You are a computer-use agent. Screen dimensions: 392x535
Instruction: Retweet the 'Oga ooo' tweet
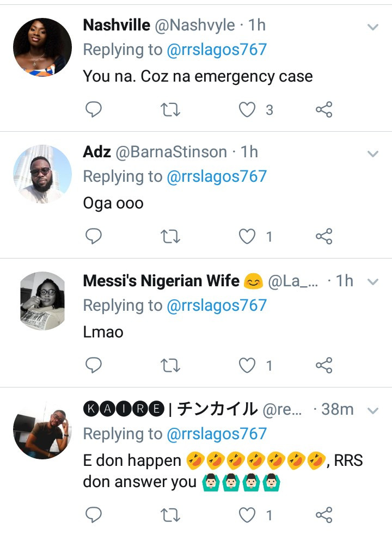171,236
